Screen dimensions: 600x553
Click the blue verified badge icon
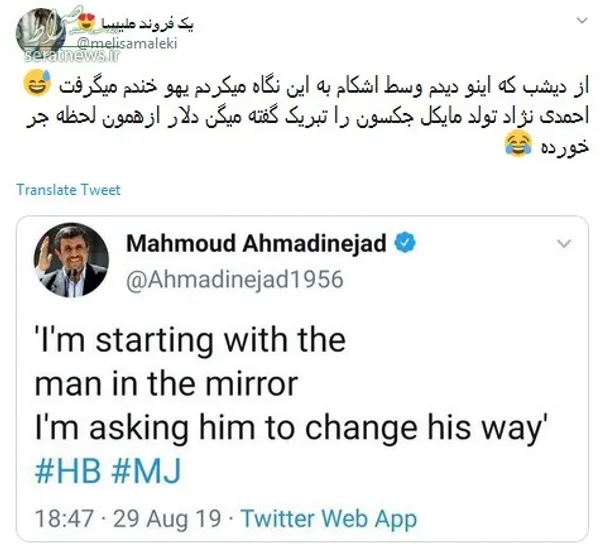(x=405, y=243)
